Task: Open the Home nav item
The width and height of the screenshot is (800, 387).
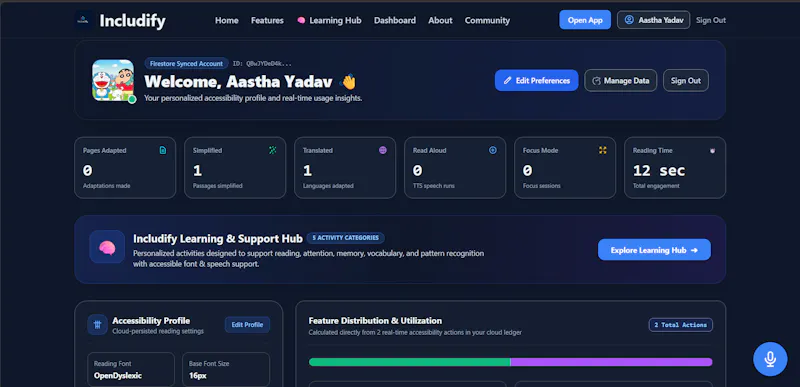Action: [227, 20]
